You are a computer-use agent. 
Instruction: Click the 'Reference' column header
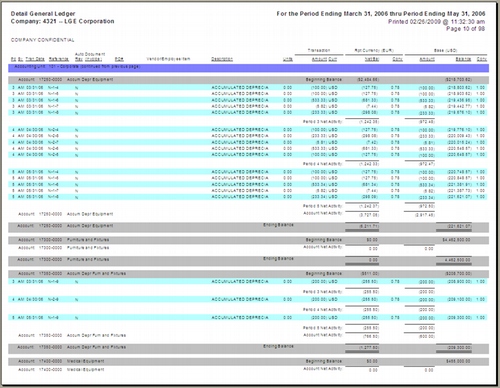(x=59, y=59)
